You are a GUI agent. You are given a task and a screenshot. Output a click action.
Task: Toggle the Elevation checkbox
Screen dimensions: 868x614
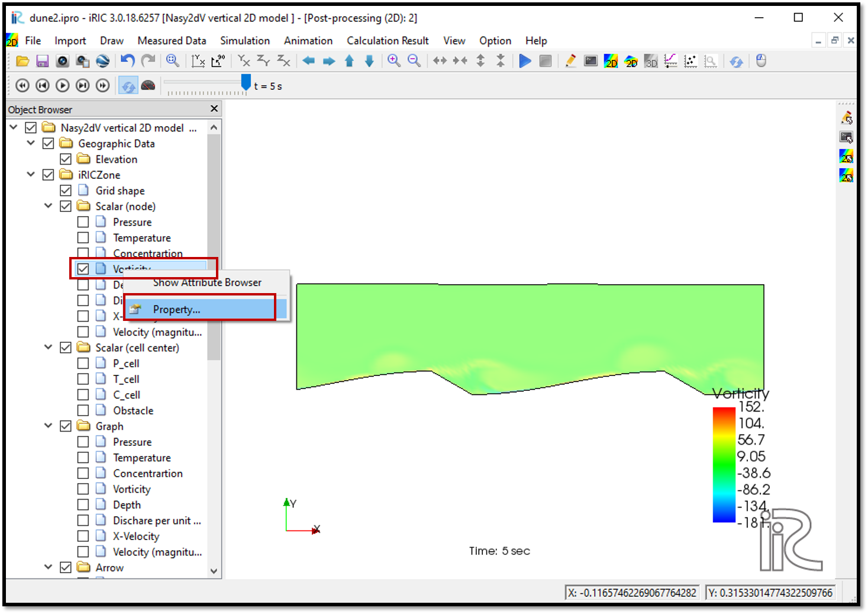coord(66,159)
